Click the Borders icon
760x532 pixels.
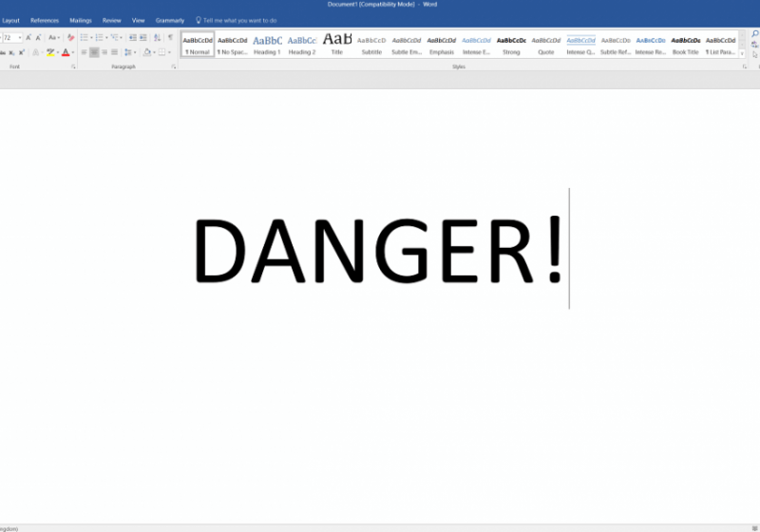(161, 52)
